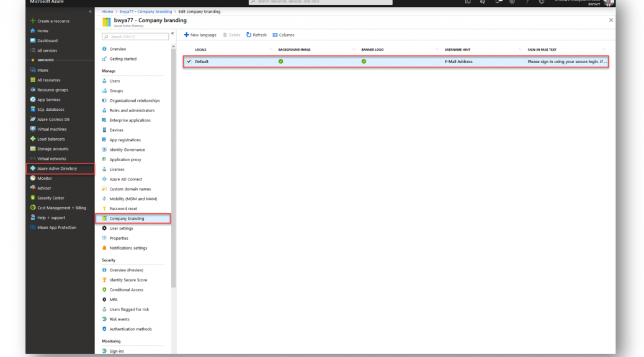Click the Company branding icon in menu

(x=104, y=218)
